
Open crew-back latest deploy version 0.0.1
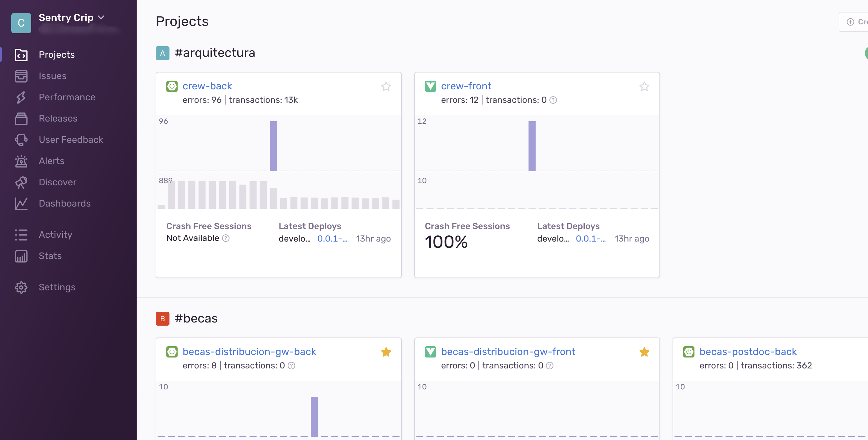[332, 238]
